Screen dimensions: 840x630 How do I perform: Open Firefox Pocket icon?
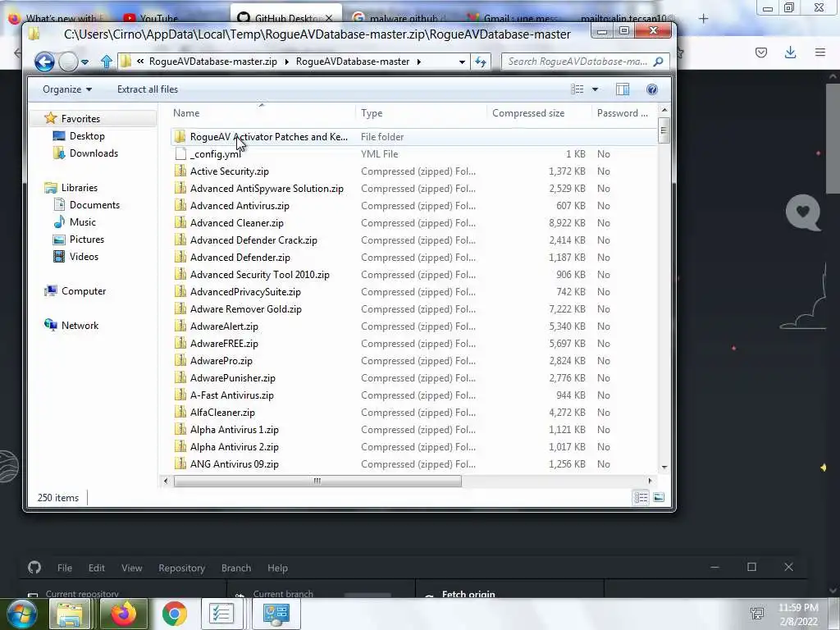point(760,52)
